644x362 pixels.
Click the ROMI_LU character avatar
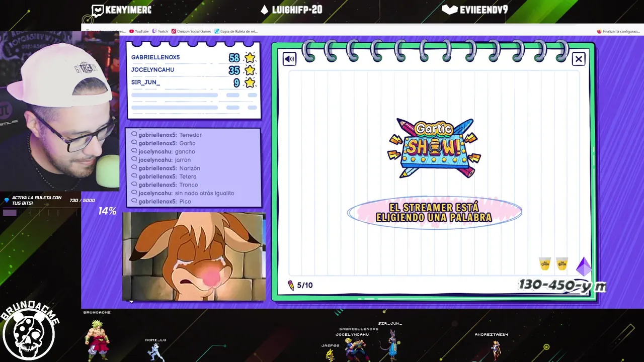(155, 351)
